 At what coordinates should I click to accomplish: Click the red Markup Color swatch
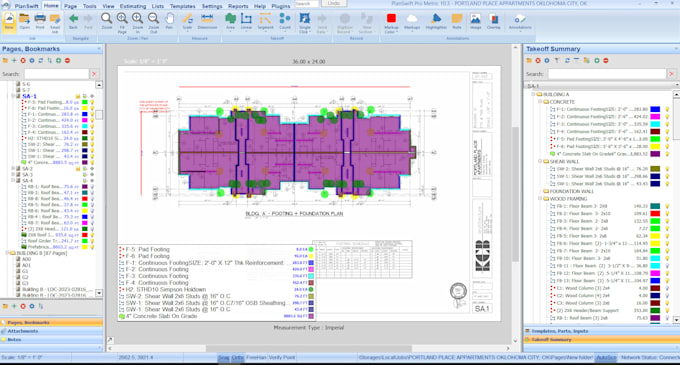coord(391,18)
